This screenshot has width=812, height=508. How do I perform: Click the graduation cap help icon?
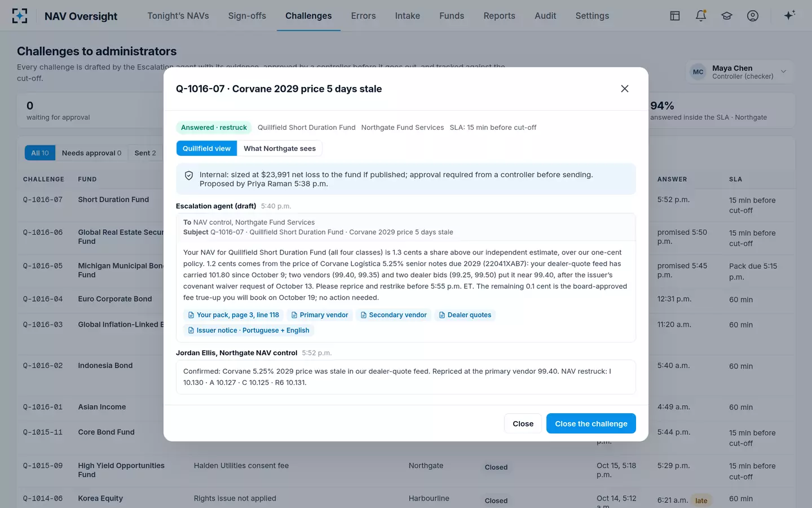[x=727, y=16]
